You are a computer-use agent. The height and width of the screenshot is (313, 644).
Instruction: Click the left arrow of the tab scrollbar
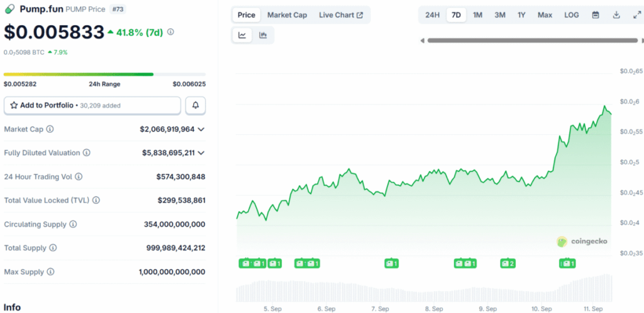pos(422,41)
